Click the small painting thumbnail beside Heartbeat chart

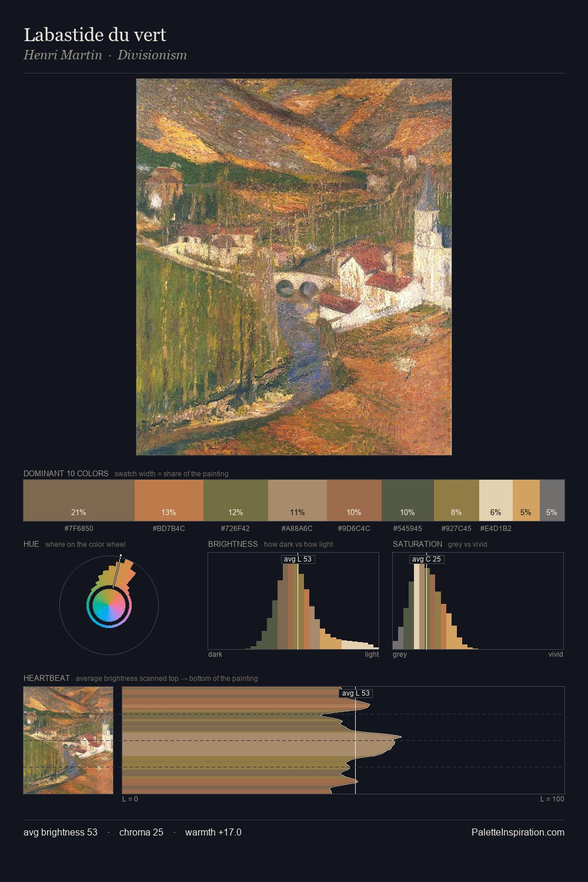coord(68,740)
